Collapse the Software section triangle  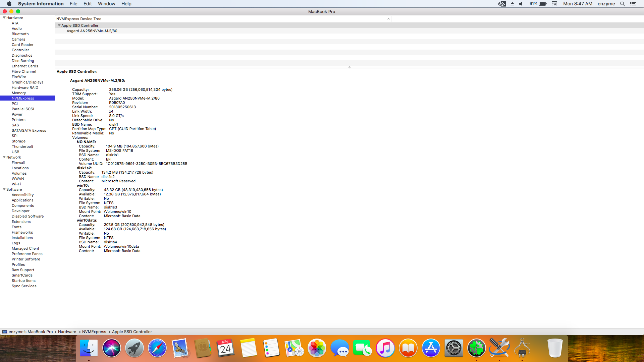coord(4,189)
